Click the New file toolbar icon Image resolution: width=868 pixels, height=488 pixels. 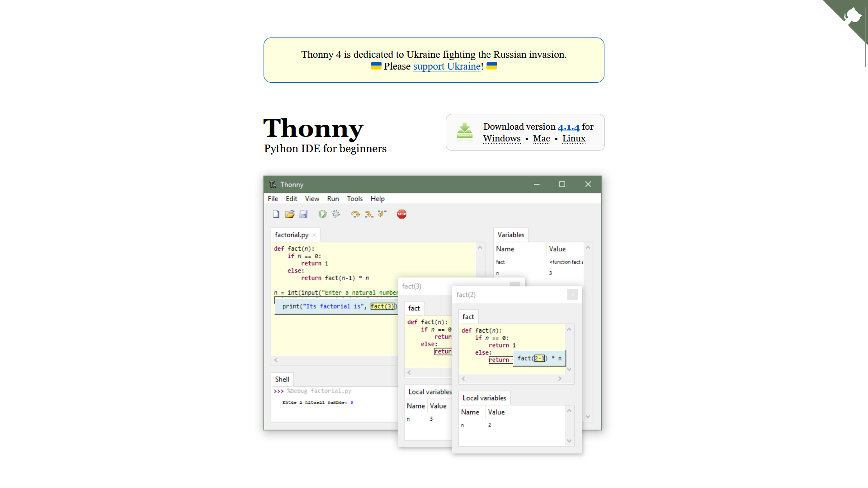coord(276,214)
